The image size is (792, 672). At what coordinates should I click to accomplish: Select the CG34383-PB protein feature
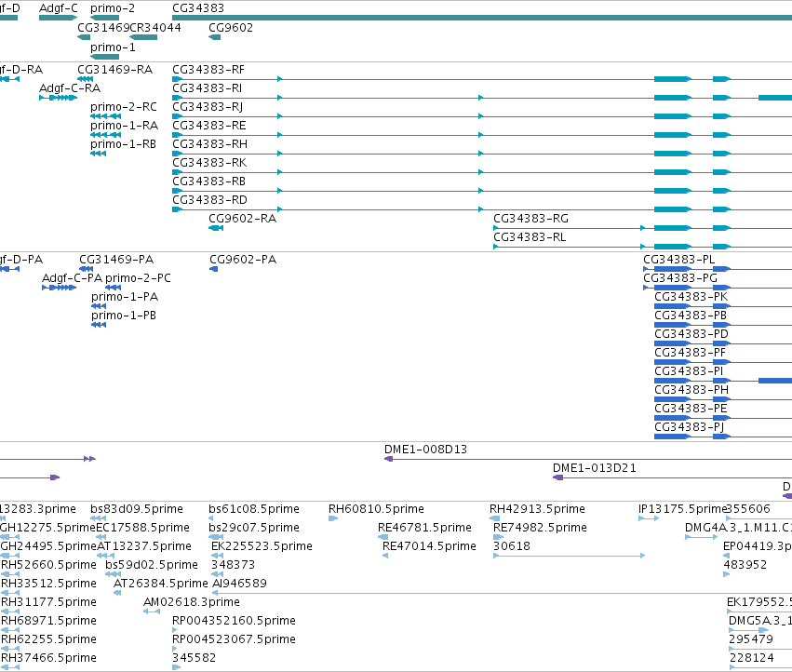(x=723, y=325)
